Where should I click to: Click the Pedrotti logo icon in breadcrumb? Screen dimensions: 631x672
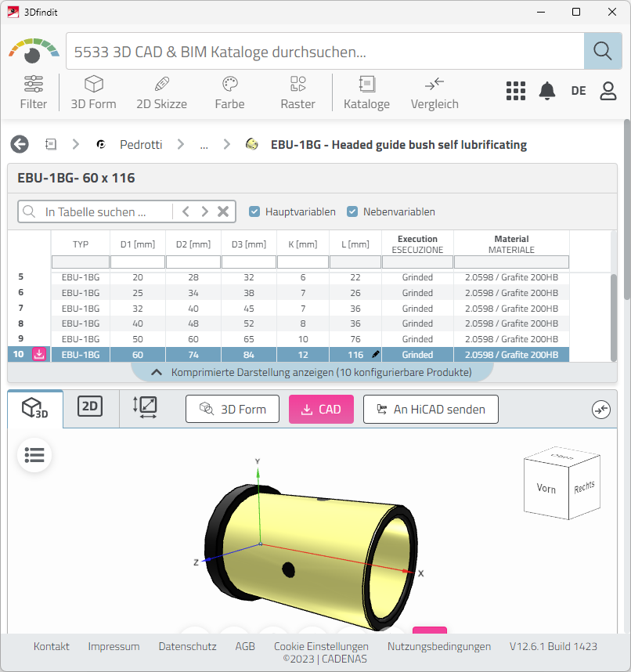pos(101,144)
